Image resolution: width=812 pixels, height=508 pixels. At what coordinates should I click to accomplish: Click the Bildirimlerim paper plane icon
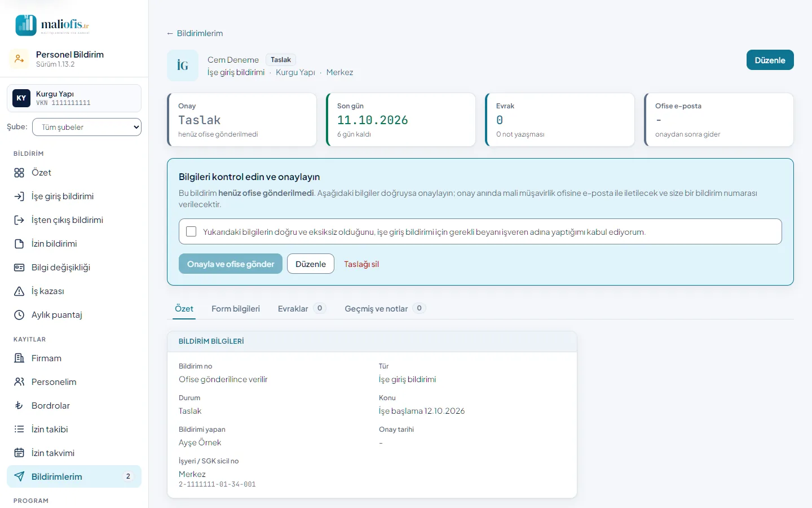pyautogui.click(x=19, y=477)
